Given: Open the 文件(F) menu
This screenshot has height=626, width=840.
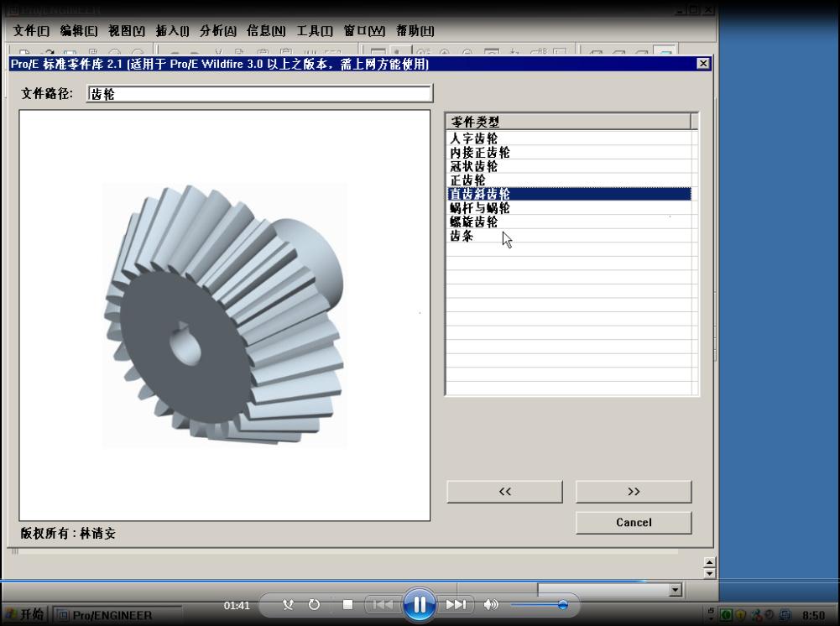Looking at the screenshot, I should click(31, 31).
